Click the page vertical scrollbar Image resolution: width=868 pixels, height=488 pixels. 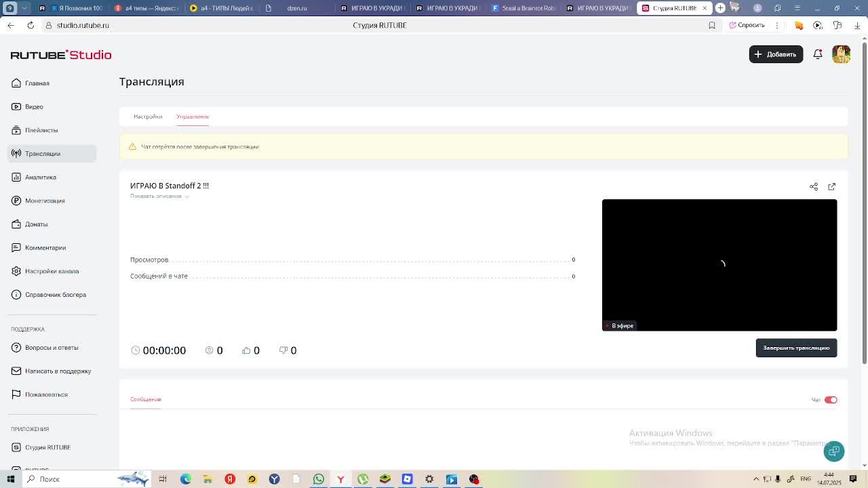pyautogui.click(x=864, y=203)
